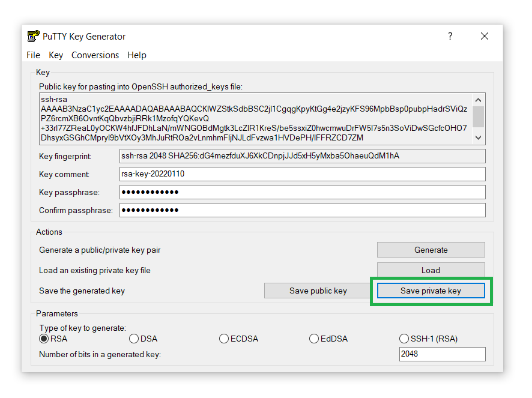
Task: Click the public key box scroll up arrow
Action: tap(479, 100)
